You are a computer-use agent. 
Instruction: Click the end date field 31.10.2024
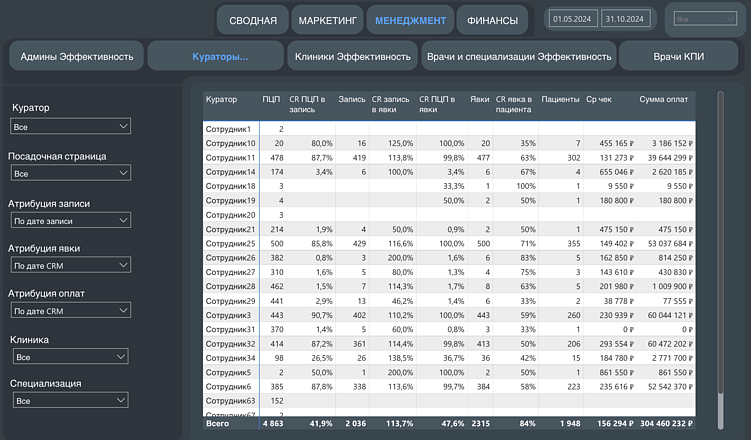point(626,19)
